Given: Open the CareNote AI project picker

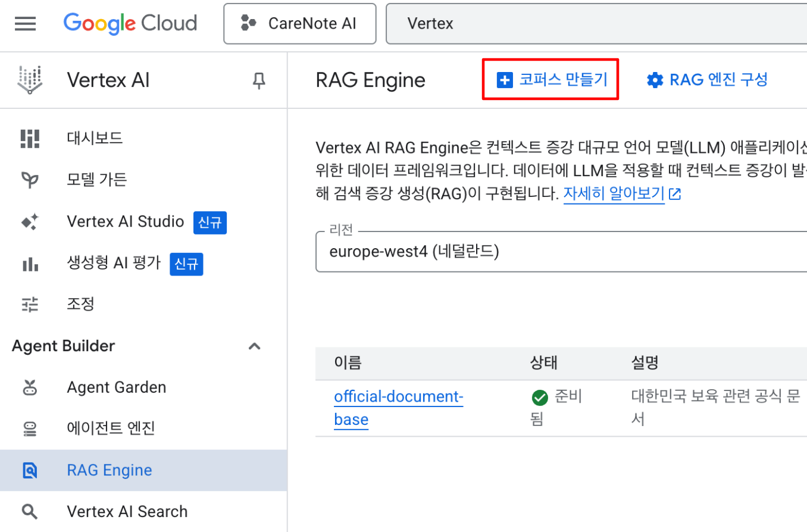Looking at the screenshot, I should tap(300, 24).
